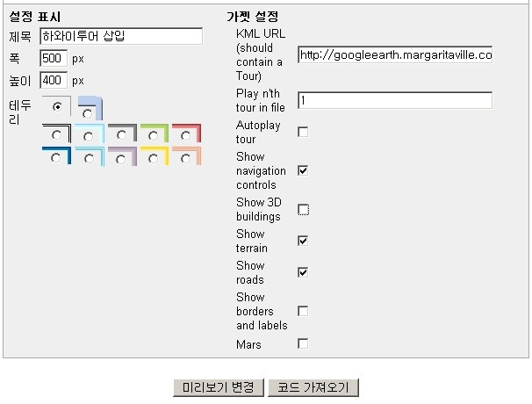Click the Play n'th tour input field
The image size is (532, 404).
[x=395, y=100]
